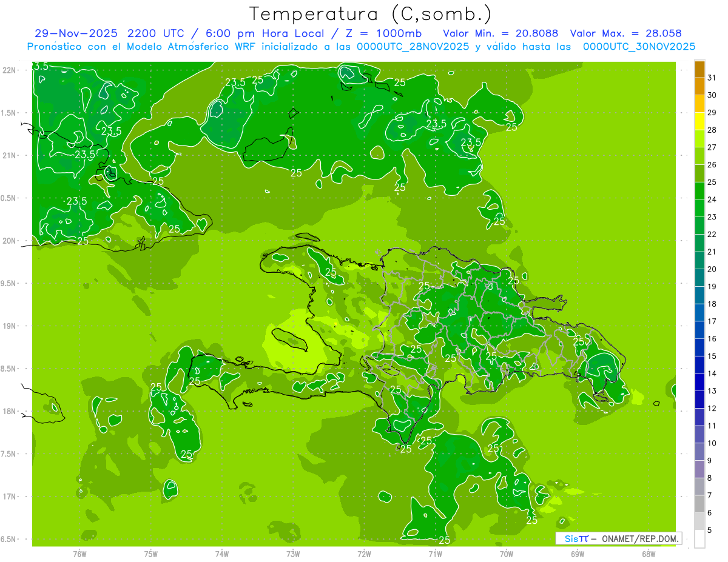Click the '21N' latitude axis label

point(9,155)
